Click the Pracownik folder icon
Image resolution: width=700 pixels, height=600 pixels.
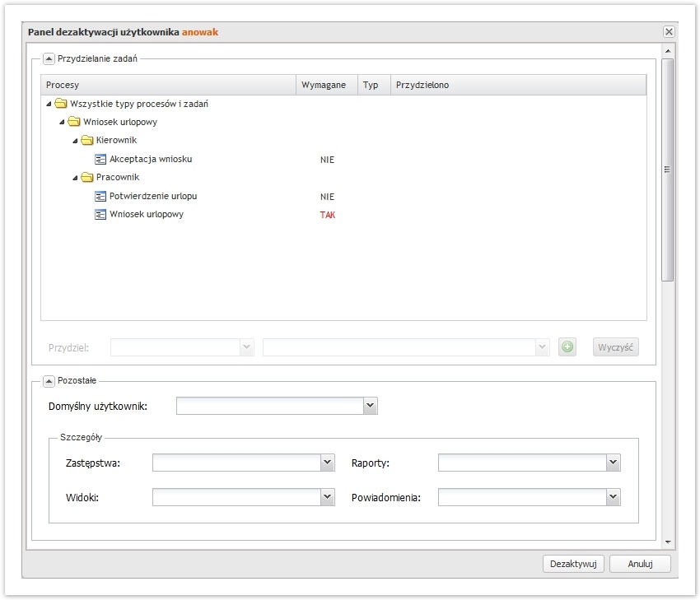tap(87, 178)
